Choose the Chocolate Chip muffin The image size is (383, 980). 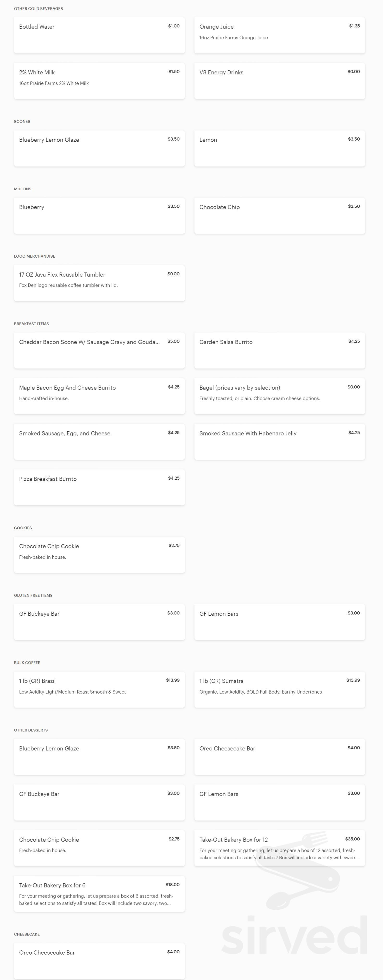click(x=279, y=216)
